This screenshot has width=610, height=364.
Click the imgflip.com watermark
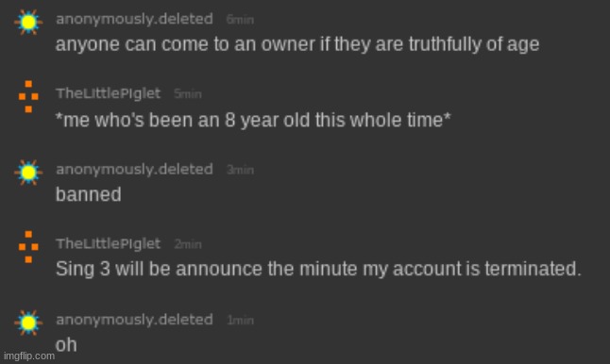coord(28,356)
